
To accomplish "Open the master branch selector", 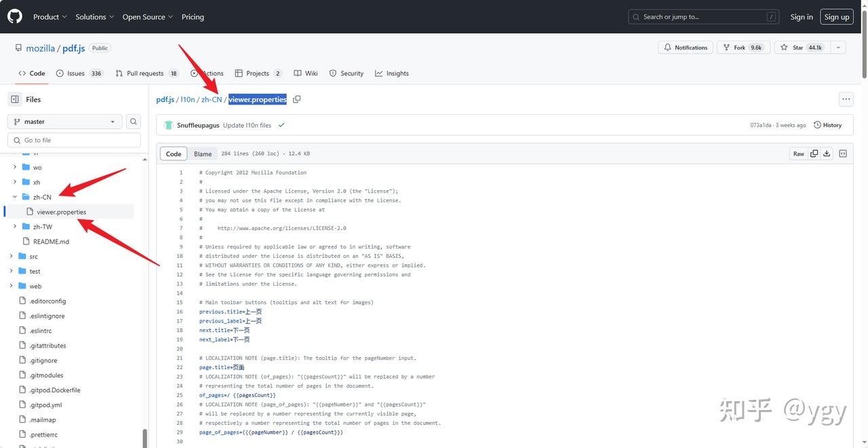I will (64, 121).
